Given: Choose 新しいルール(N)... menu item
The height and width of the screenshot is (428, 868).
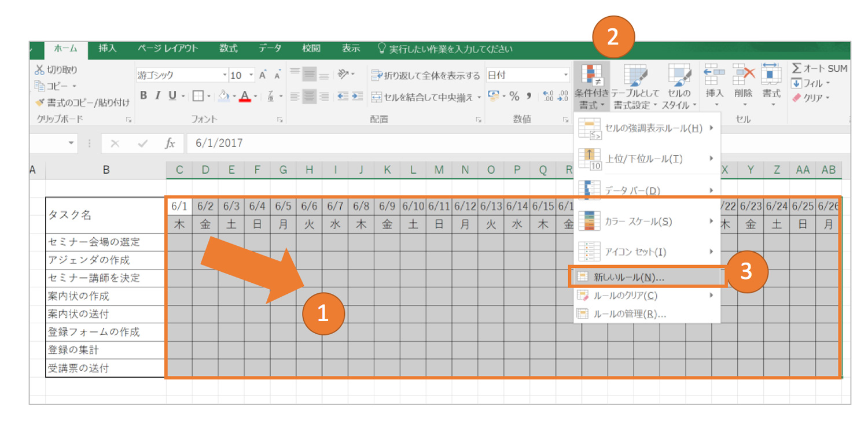Looking at the screenshot, I should click(647, 277).
